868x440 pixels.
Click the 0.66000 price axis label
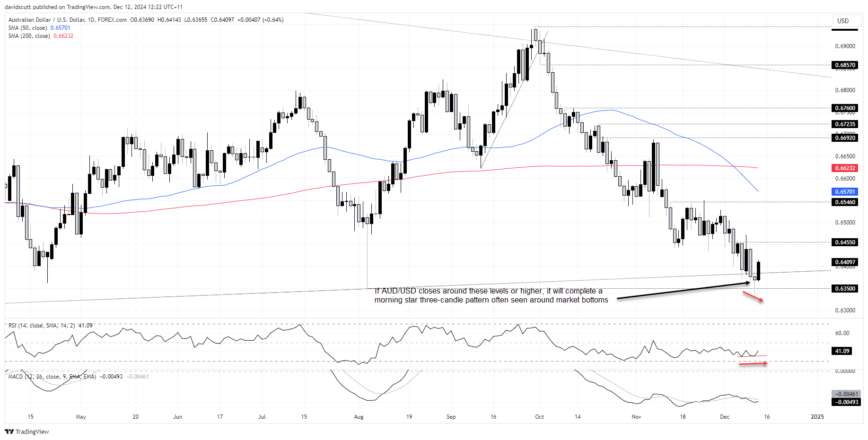pos(845,179)
